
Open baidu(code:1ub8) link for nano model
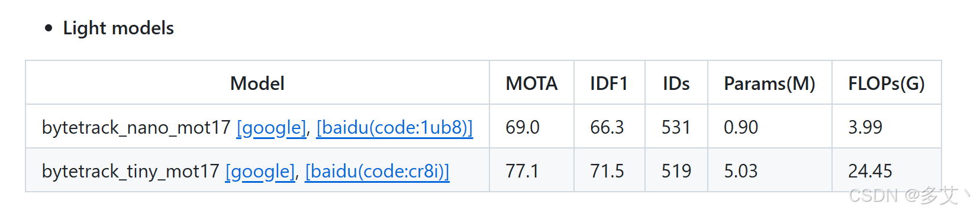click(x=395, y=127)
